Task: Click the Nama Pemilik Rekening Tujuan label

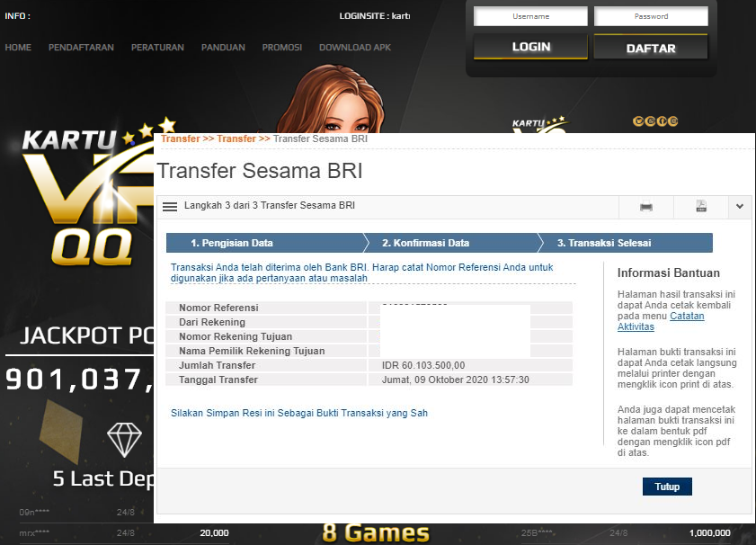Action: [x=252, y=351]
